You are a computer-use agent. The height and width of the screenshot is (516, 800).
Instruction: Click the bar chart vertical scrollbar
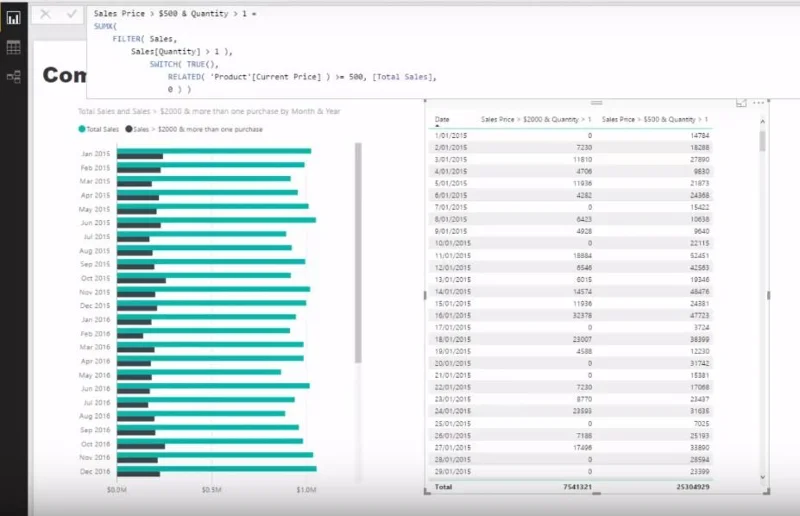358,253
